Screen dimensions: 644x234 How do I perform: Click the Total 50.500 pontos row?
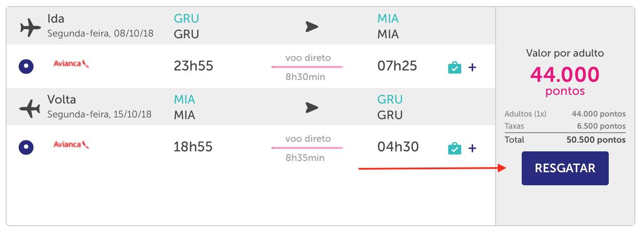coord(565,140)
